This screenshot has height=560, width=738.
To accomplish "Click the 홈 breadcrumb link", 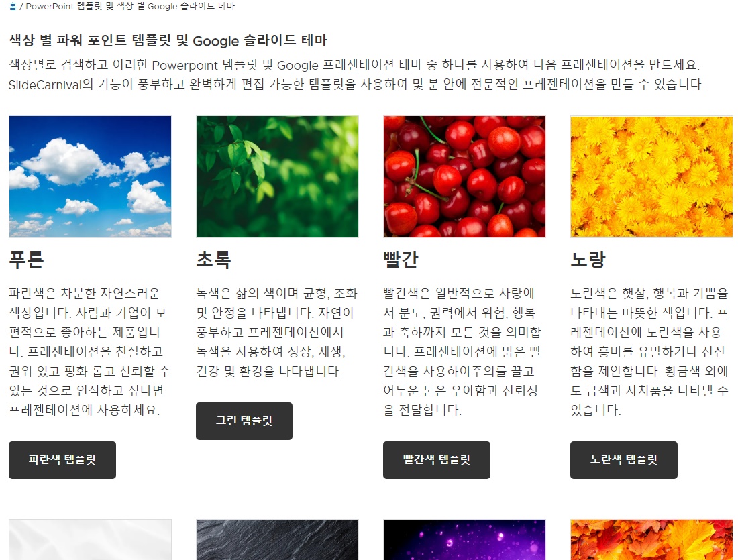I will pos(9,7).
